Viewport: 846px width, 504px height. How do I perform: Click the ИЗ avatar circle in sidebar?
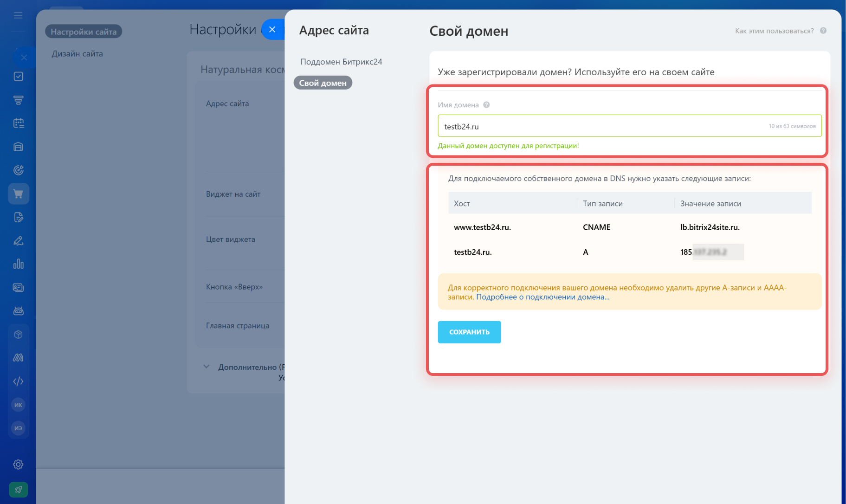(x=18, y=428)
